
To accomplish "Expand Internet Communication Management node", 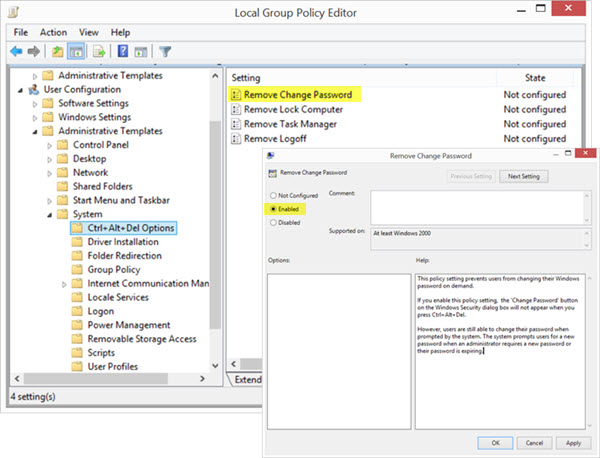I will coord(64,284).
